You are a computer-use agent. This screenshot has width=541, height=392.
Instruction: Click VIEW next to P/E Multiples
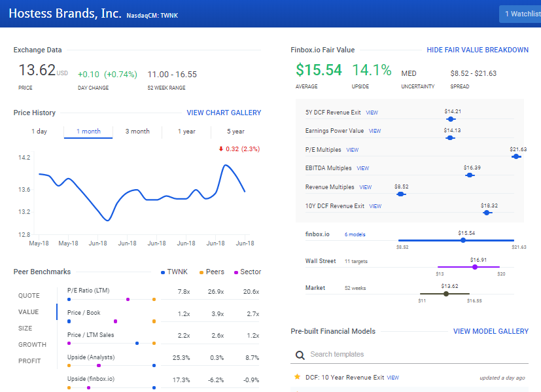click(x=352, y=150)
